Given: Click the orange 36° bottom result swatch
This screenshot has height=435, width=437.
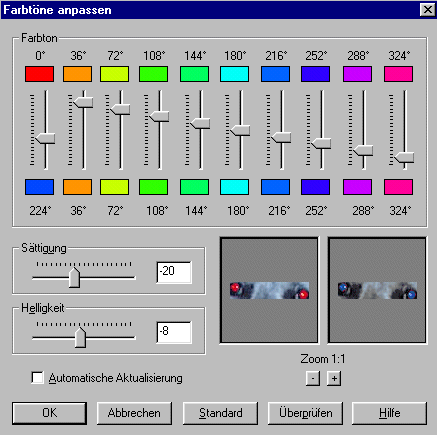Looking at the screenshot, I should 77,187.
